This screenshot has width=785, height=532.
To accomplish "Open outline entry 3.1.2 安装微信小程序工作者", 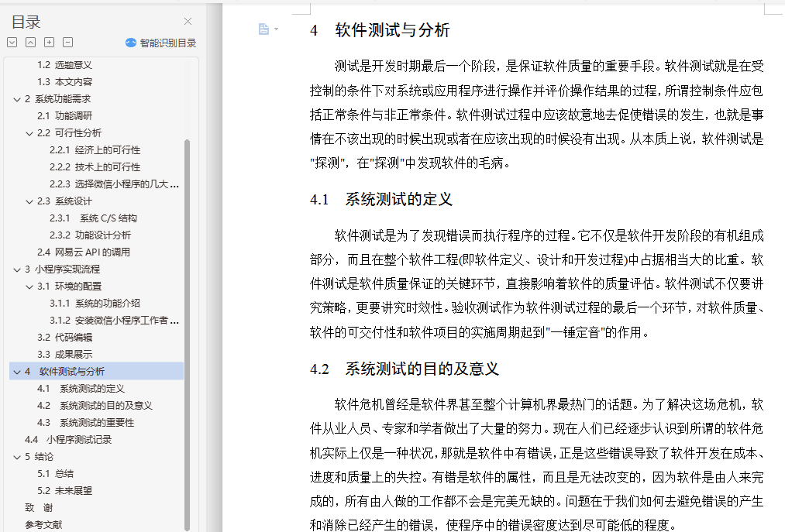I will 114,321.
